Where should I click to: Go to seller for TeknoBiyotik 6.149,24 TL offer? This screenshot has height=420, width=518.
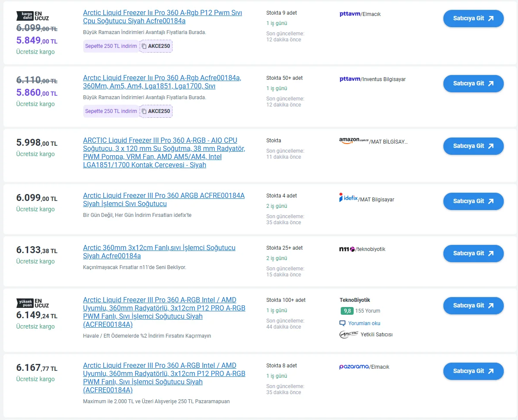[473, 306]
